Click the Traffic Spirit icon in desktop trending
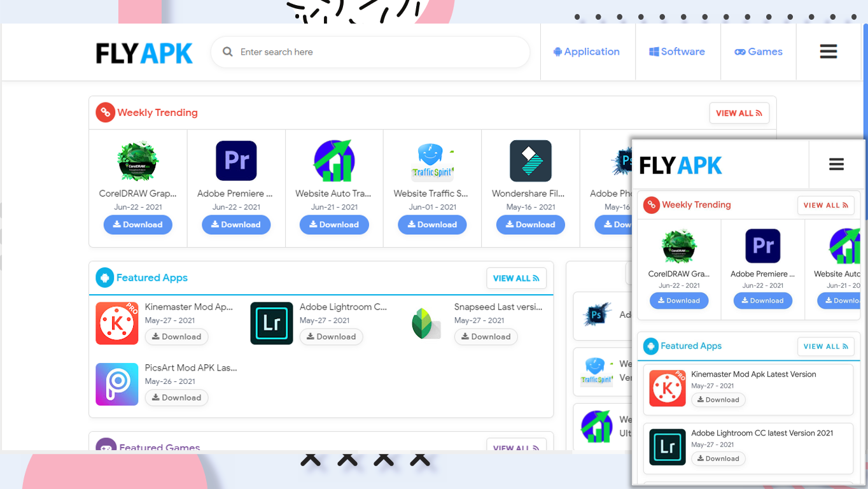 433,162
